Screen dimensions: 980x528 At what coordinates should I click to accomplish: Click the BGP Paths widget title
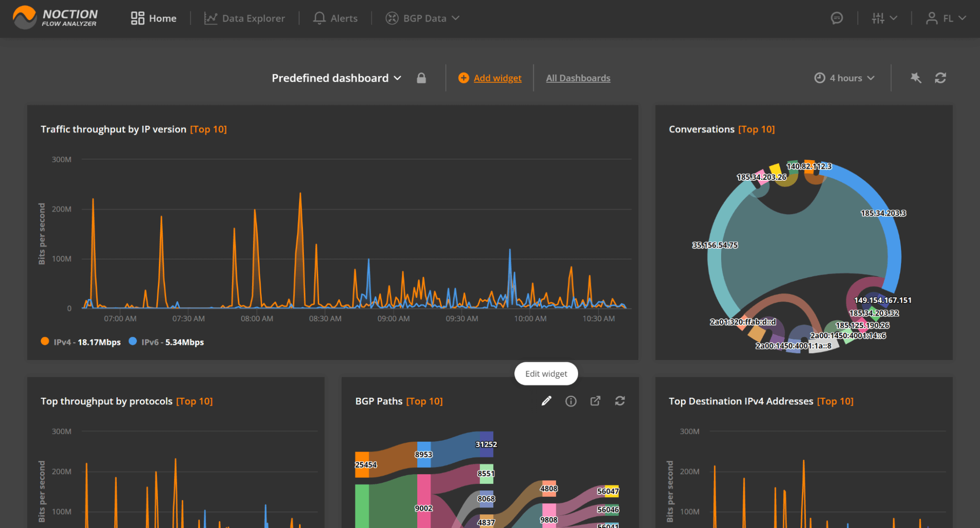pos(378,401)
